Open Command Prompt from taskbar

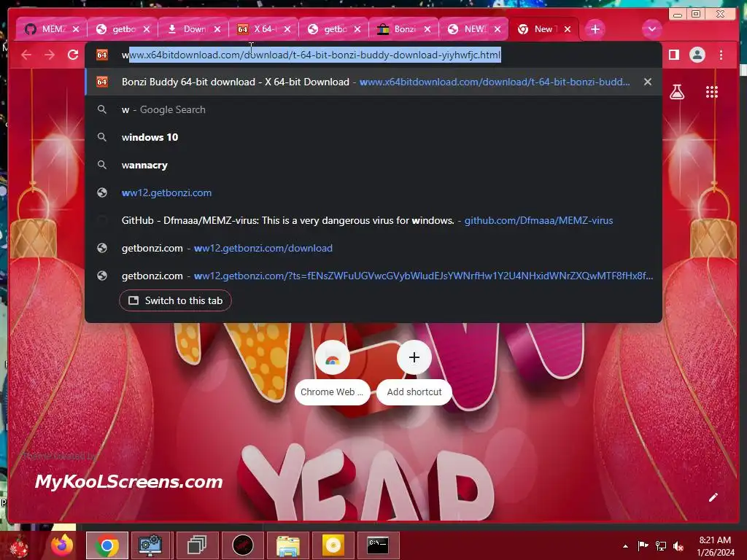click(379, 545)
